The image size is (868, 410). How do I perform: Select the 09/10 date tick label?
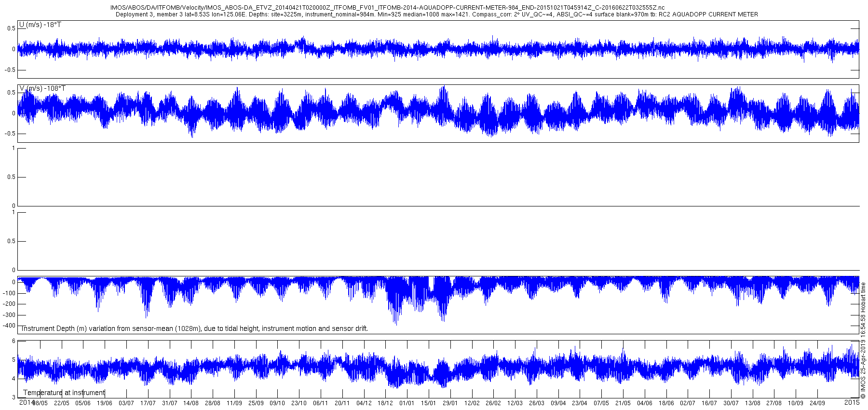click(x=277, y=403)
